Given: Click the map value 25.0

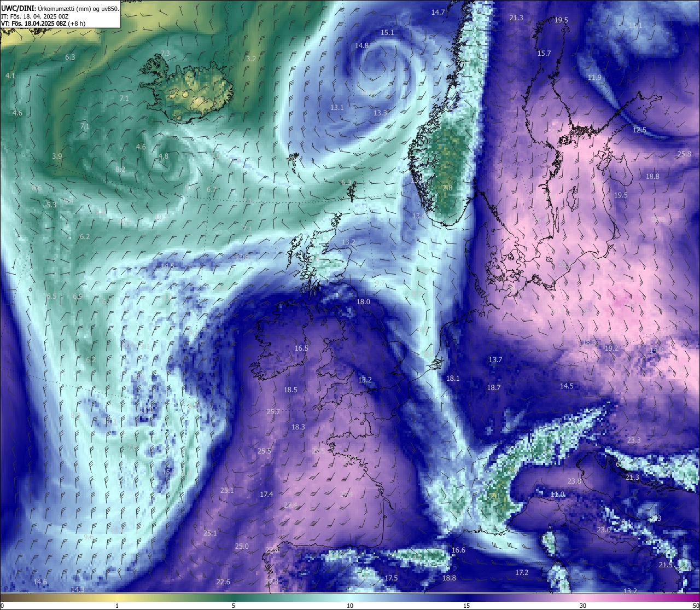Looking at the screenshot, I should [x=242, y=547].
